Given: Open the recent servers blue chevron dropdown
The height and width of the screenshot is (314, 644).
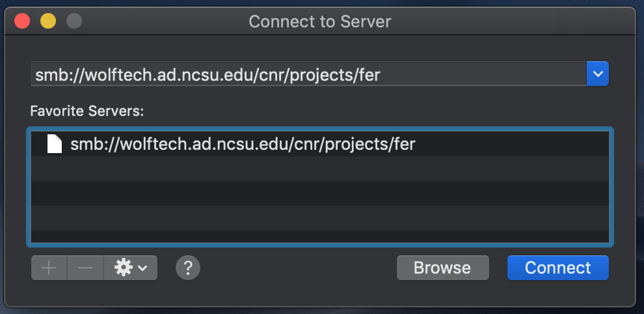Looking at the screenshot, I should (x=598, y=74).
